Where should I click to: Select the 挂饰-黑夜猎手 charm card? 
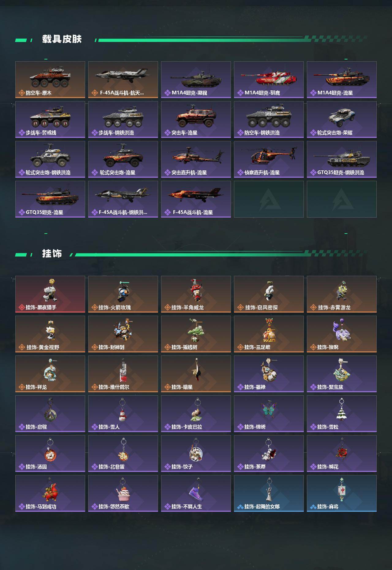point(50,294)
